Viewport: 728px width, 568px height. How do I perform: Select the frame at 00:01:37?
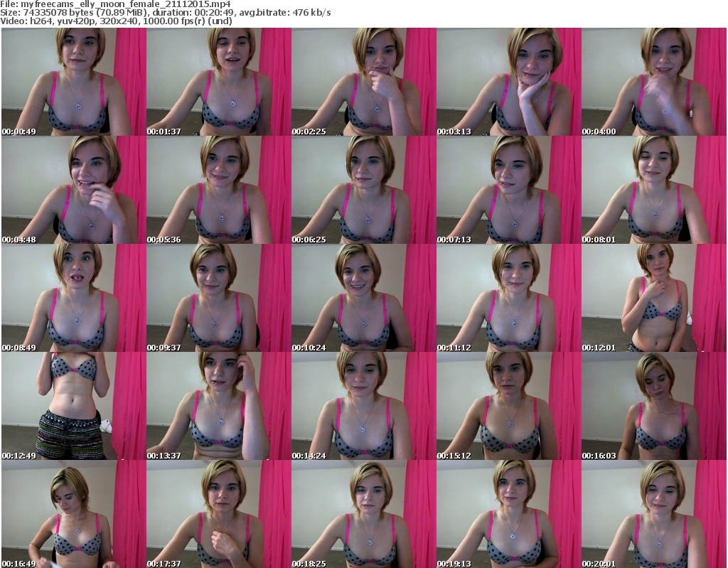coord(218,82)
